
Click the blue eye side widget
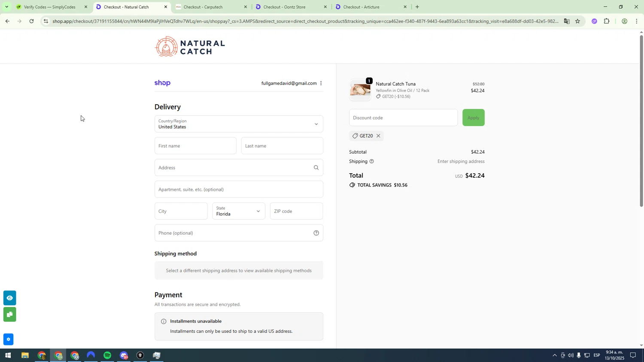pyautogui.click(x=9, y=298)
